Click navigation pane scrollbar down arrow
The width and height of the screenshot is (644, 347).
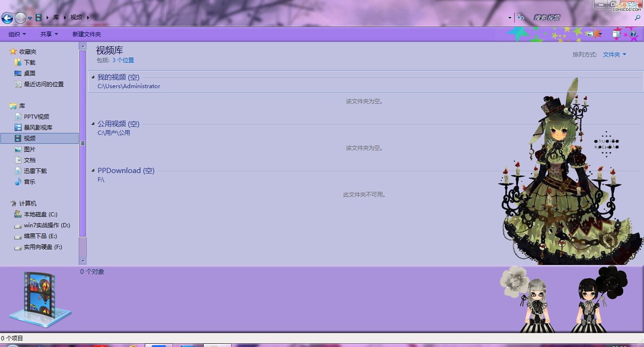tap(83, 261)
